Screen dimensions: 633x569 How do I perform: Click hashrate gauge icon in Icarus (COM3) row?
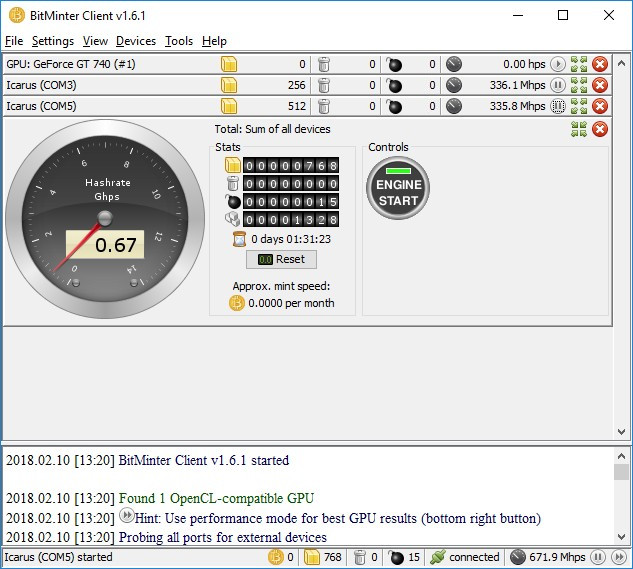454,85
